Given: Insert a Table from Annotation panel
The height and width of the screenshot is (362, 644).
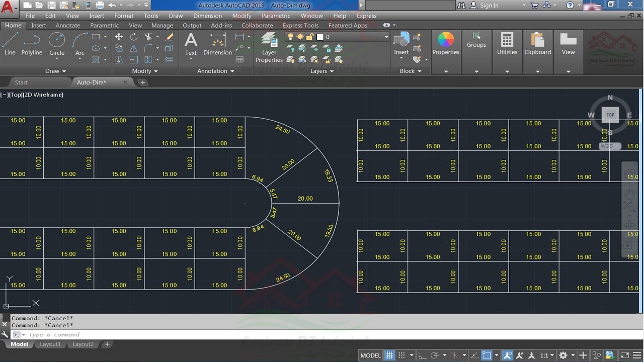Looking at the screenshot, I should coord(239,59).
